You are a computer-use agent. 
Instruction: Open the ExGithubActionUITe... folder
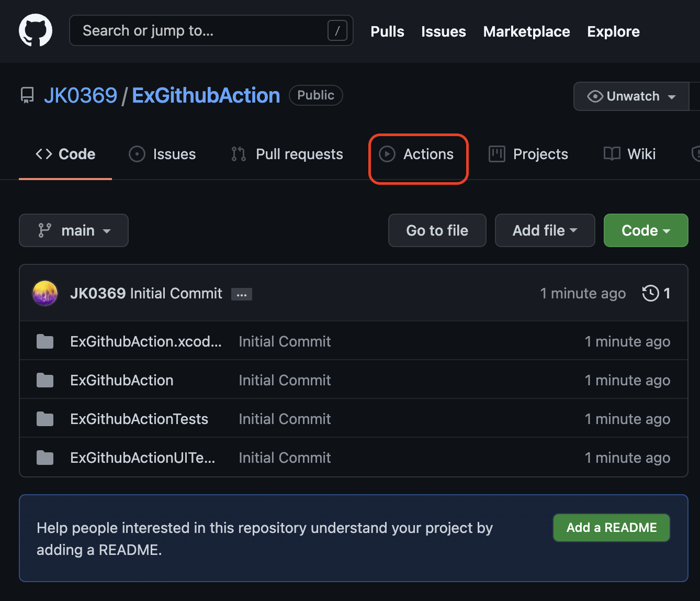(x=143, y=458)
